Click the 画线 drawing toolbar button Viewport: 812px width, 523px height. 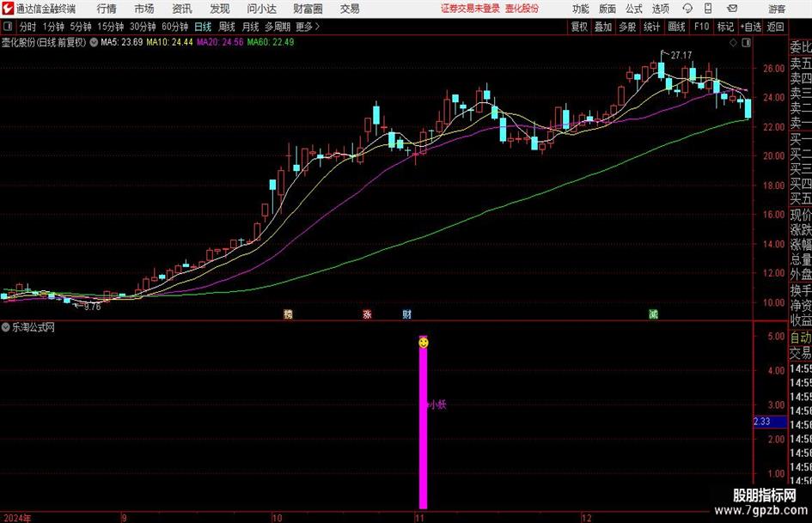click(676, 27)
